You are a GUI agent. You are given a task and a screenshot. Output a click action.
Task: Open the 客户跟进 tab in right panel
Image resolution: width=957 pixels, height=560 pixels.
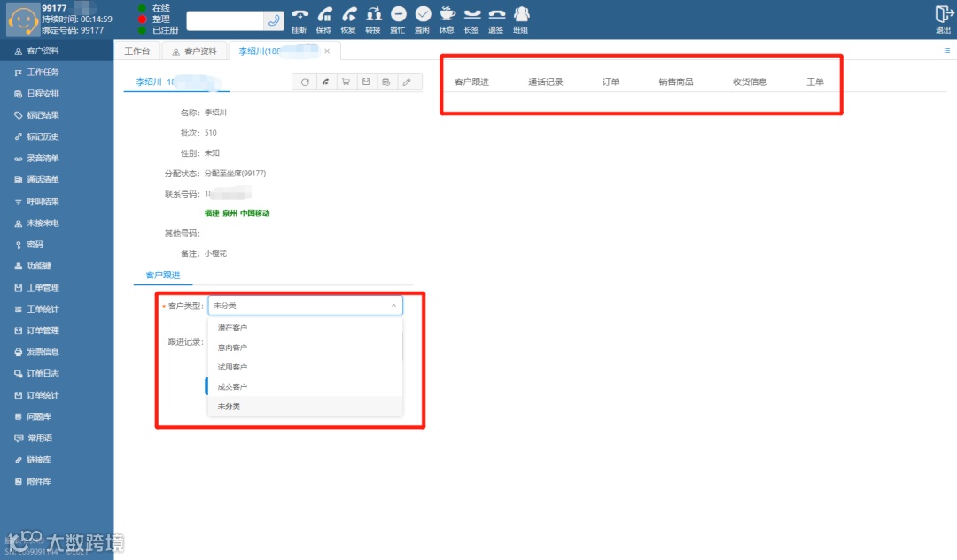point(471,82)
